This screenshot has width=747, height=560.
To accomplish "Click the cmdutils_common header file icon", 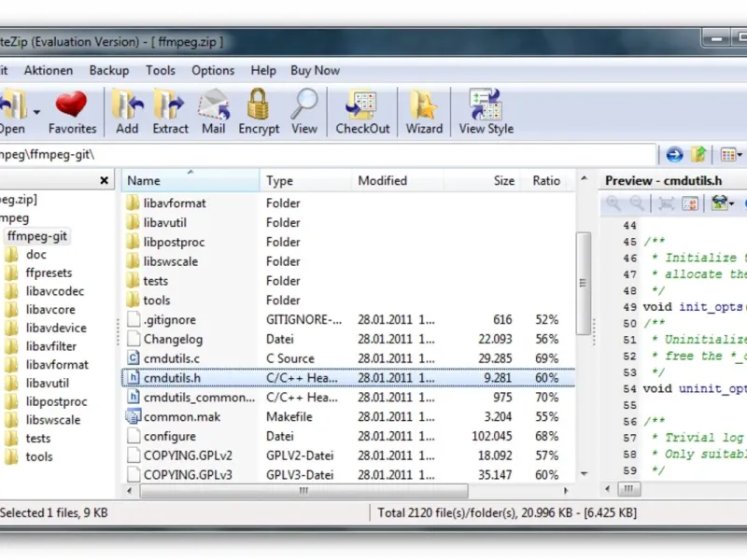I will pyautogui.click(x=134, y=398).
